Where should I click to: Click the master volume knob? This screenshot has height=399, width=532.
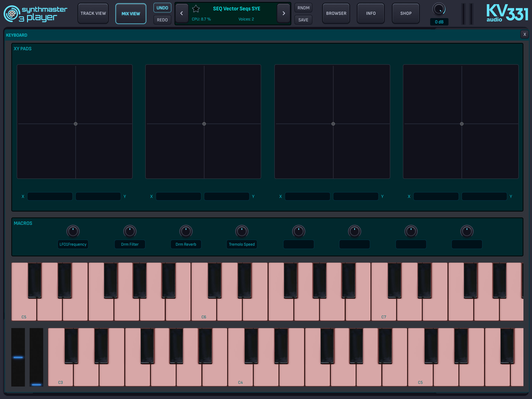(x=439, y=9)
